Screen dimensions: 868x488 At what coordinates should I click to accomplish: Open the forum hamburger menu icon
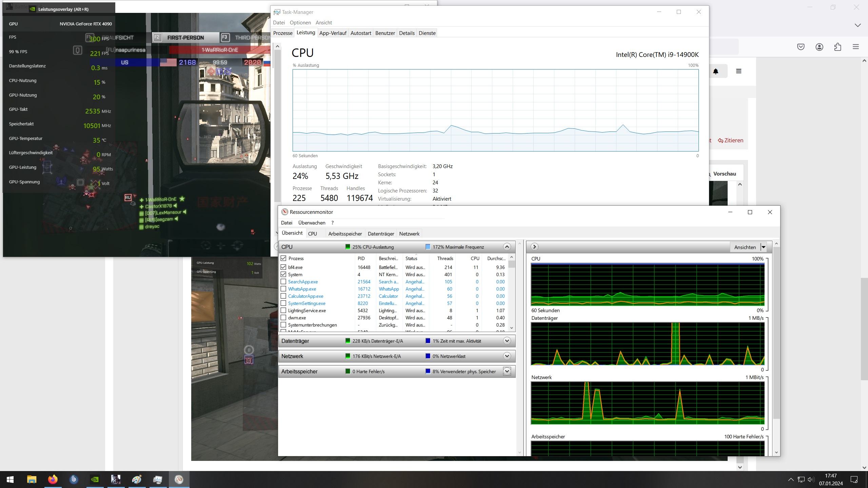738,71
